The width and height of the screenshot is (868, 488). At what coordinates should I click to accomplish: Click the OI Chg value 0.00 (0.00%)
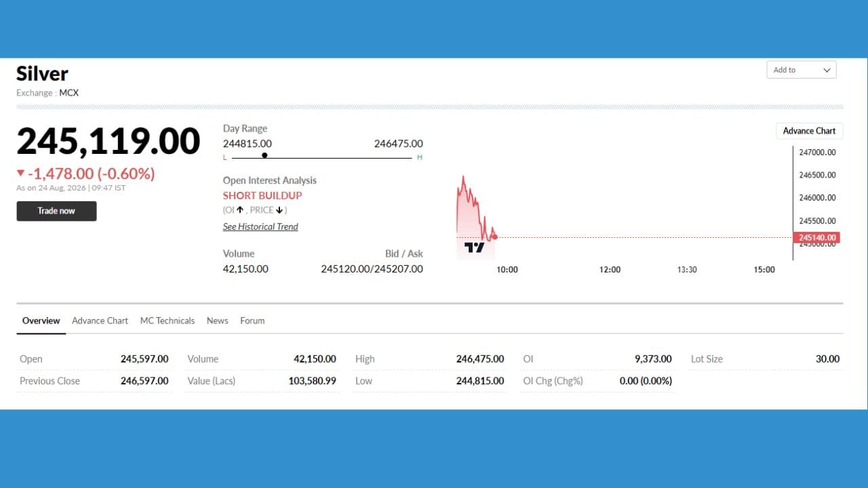646,381
